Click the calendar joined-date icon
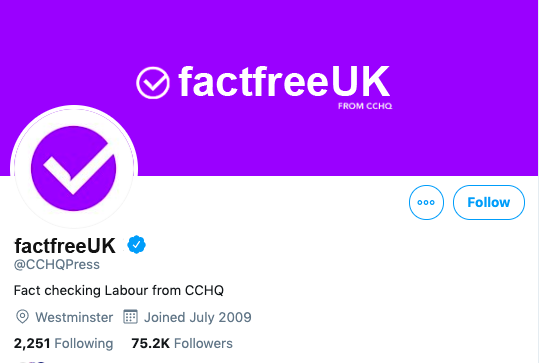 tap(130, 317)
